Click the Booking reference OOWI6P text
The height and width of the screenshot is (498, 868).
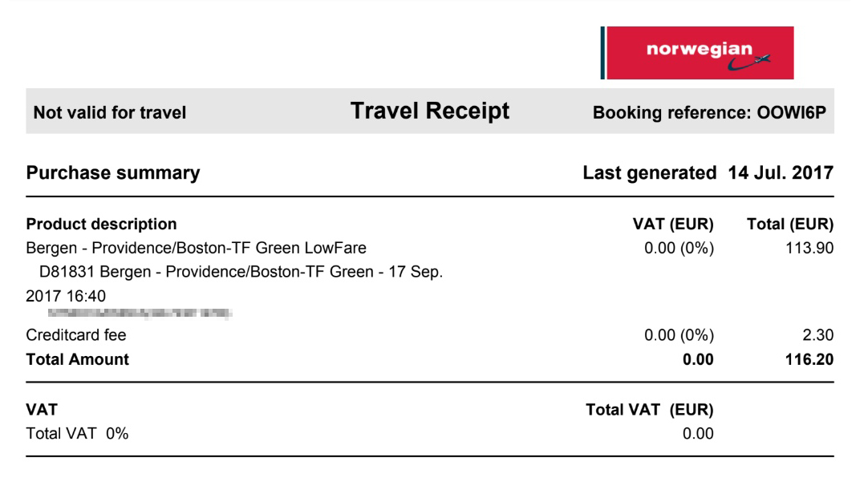pyautogui.click(x=709, y=112)
